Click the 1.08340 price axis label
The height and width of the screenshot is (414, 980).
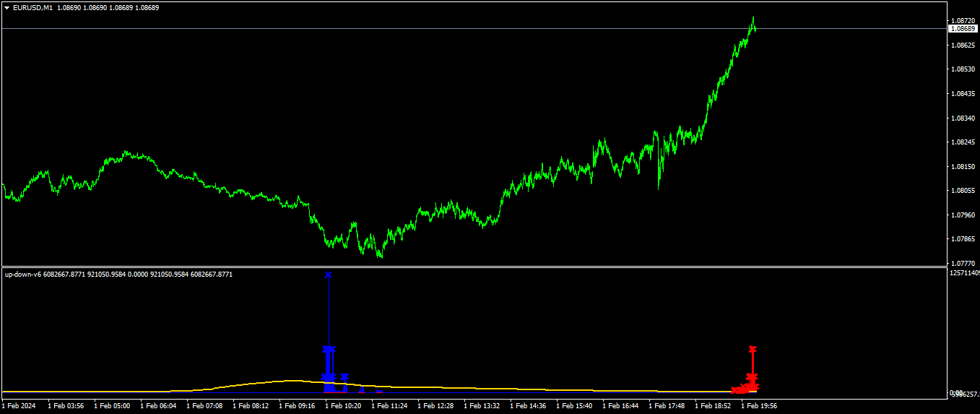coord(963,118)
